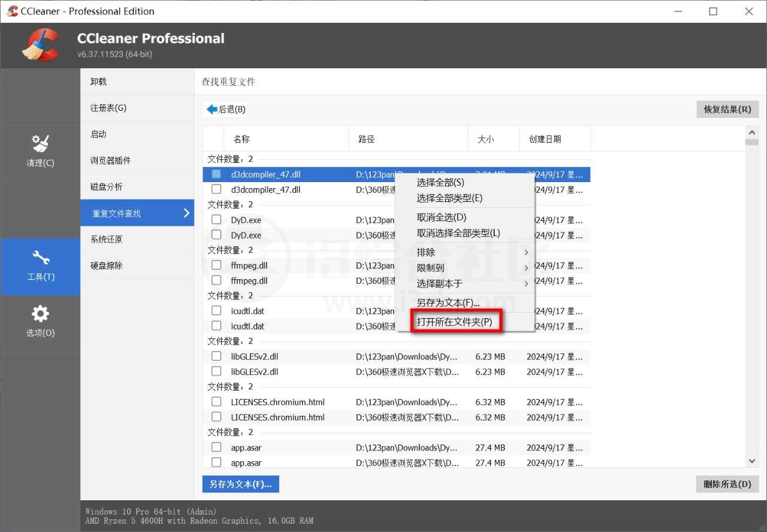Open the 卸载 uninstall tool
The height and width of the screenshot is (532, 767).
click(137, 81)
